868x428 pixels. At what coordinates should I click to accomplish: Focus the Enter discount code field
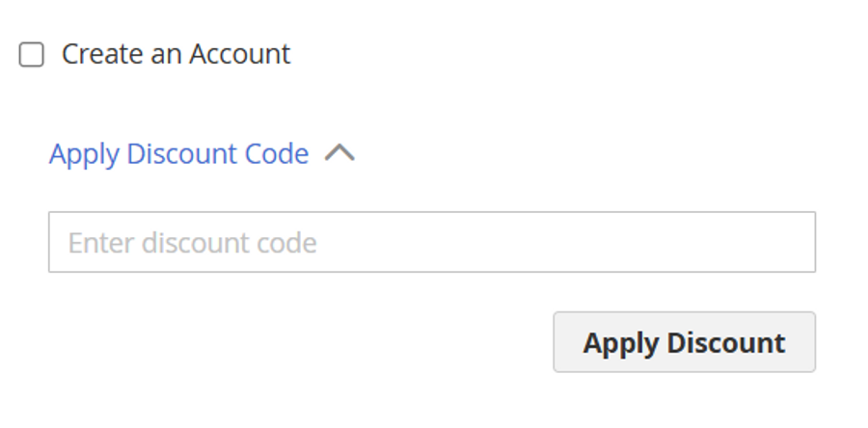click(x=431, y=242)
